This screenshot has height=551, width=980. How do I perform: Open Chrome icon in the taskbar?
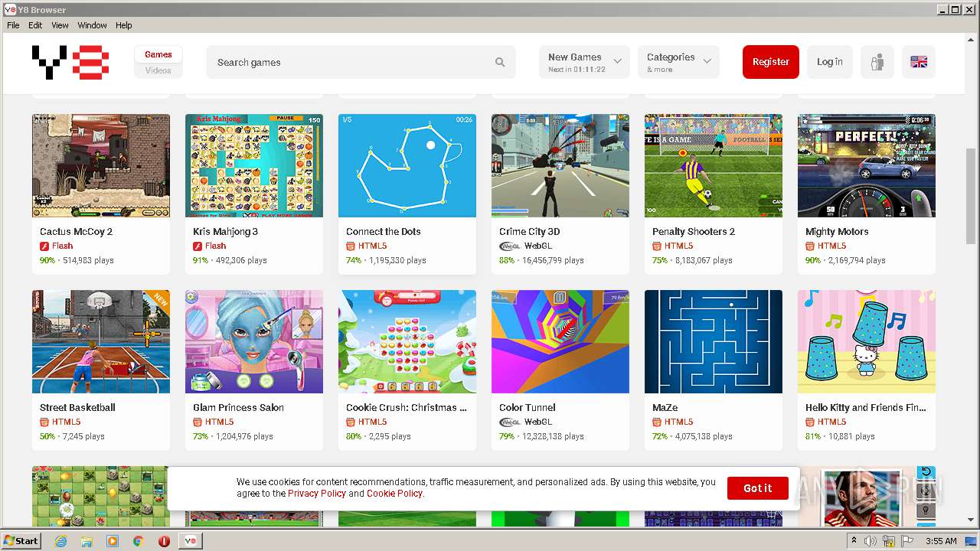(x=139, y=541)
